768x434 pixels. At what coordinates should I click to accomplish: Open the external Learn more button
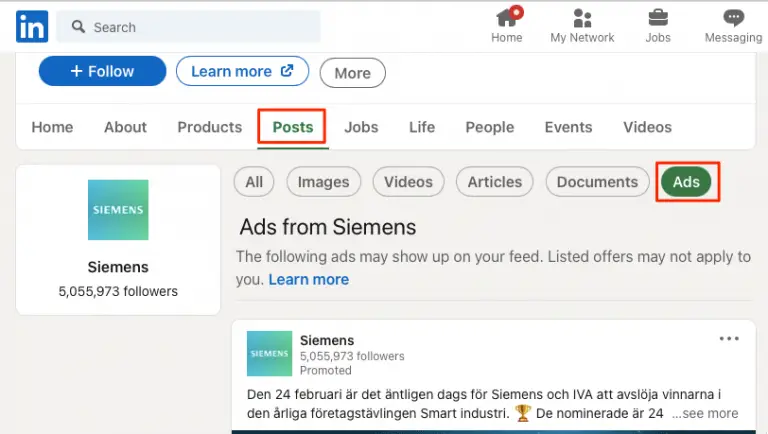tap(242, 71)
